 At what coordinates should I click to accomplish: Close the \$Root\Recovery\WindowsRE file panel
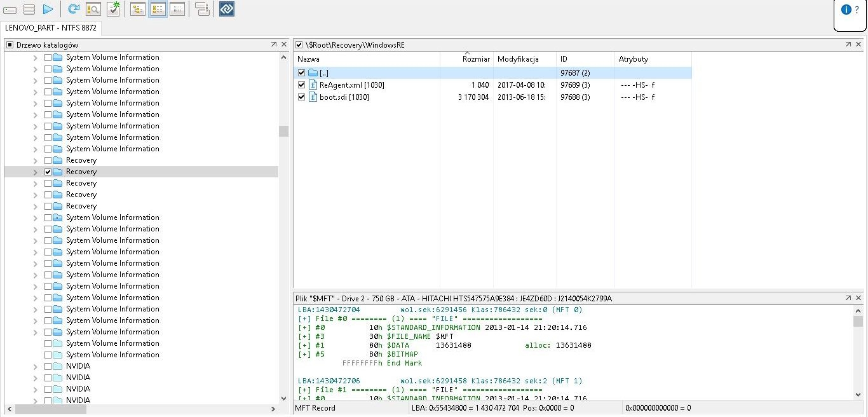[858, 44]
